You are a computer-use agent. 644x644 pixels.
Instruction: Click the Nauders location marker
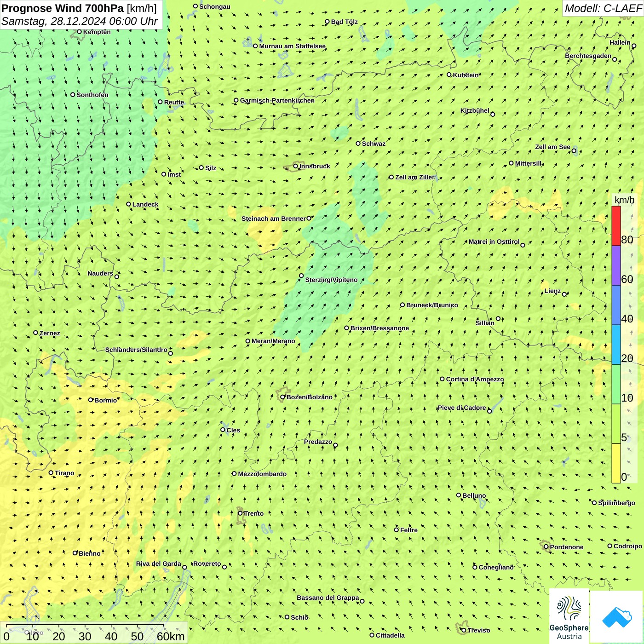point(117,276)
